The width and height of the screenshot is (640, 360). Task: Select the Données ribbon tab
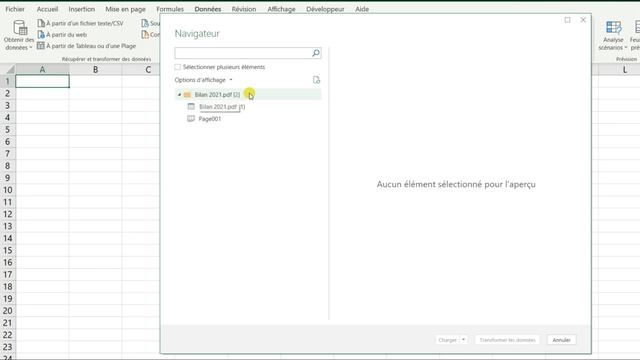(208, 9)
